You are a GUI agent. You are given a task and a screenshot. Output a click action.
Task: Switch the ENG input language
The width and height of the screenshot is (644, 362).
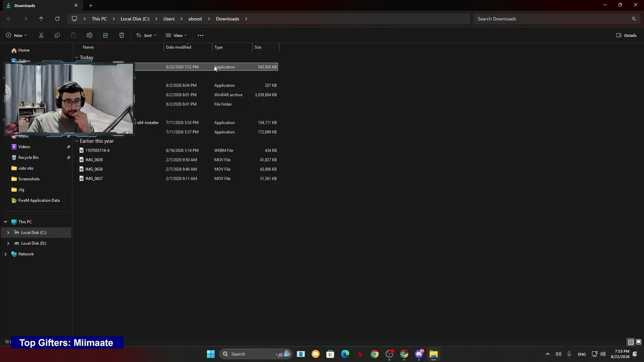coord(582,354)
